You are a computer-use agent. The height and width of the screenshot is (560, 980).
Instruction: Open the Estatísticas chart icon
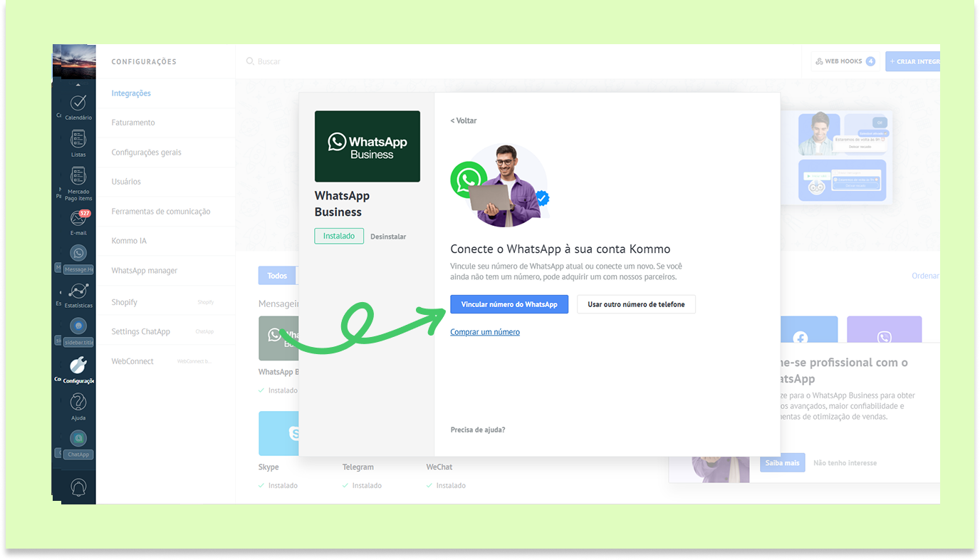pos(78,291)
